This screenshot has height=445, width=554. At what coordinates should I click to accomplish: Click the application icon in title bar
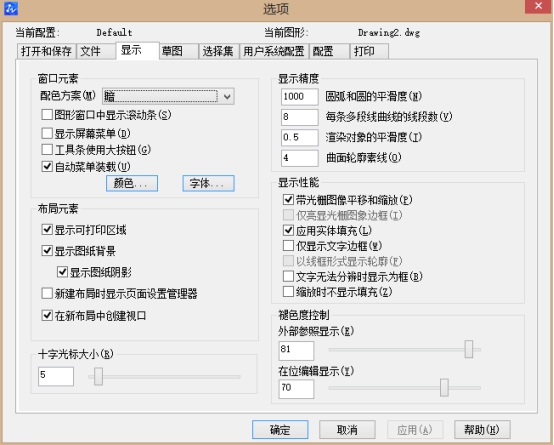tap(10, 8)
